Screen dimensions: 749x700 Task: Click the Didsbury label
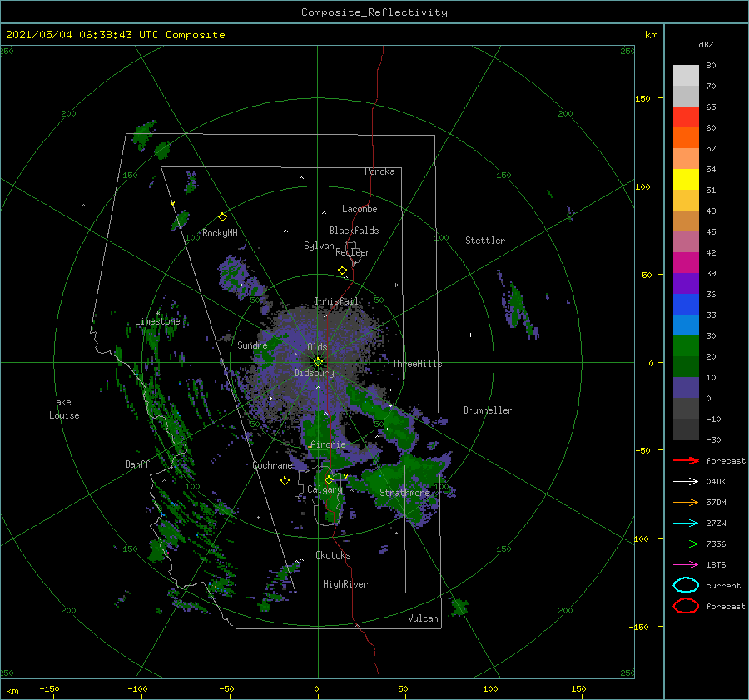pyautogui.click(x=315, y=373)
